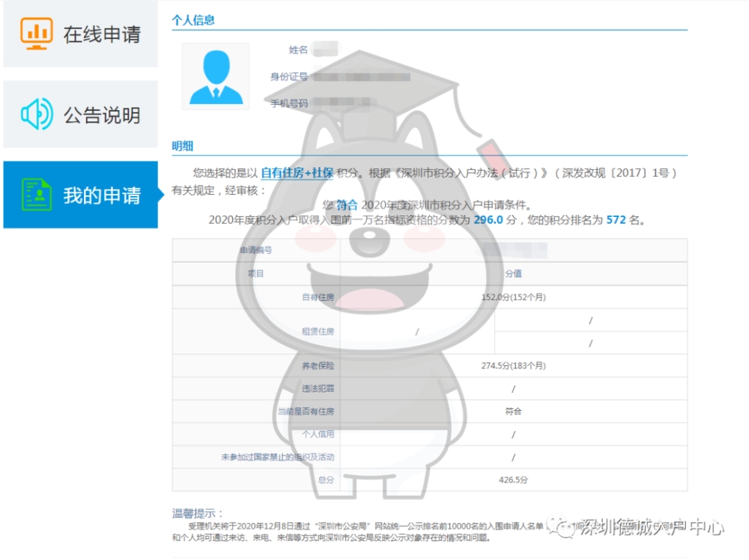Screen dimensions: 749x560
Task: Select the 违法犯罪 row label
Action: (318, 389)
